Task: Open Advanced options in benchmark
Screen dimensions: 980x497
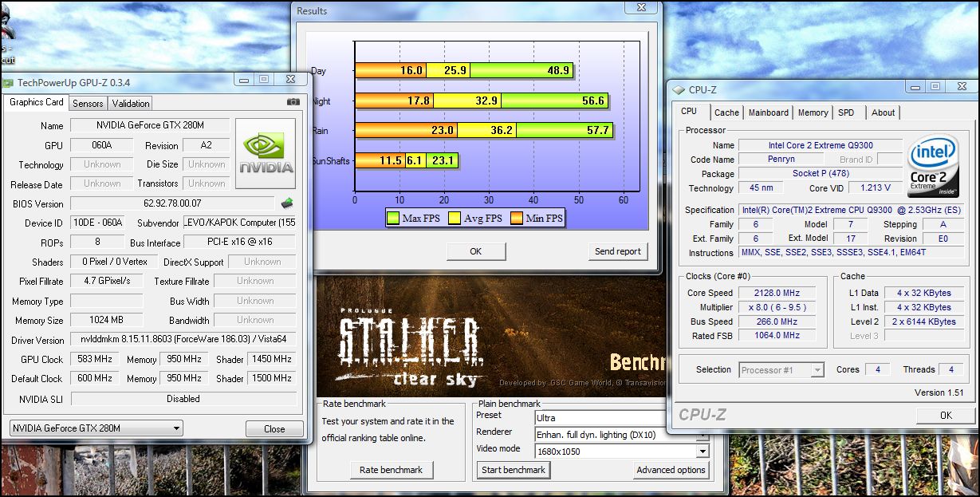Action: pyautogui.click(x=671, y=470)
